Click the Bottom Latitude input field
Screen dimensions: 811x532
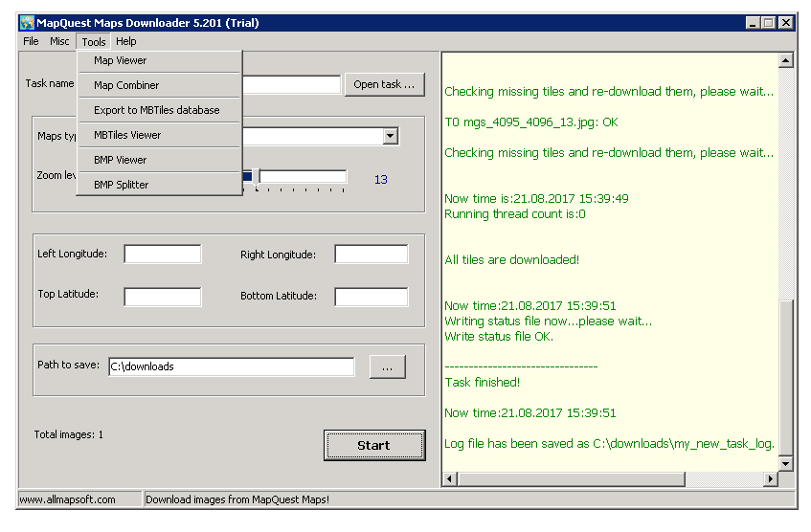pos(372,297)
